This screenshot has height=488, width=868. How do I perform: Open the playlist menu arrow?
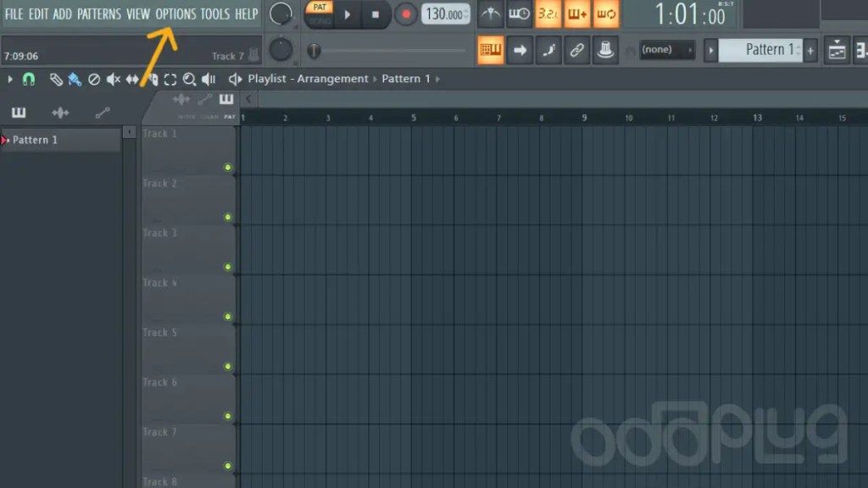10,79
